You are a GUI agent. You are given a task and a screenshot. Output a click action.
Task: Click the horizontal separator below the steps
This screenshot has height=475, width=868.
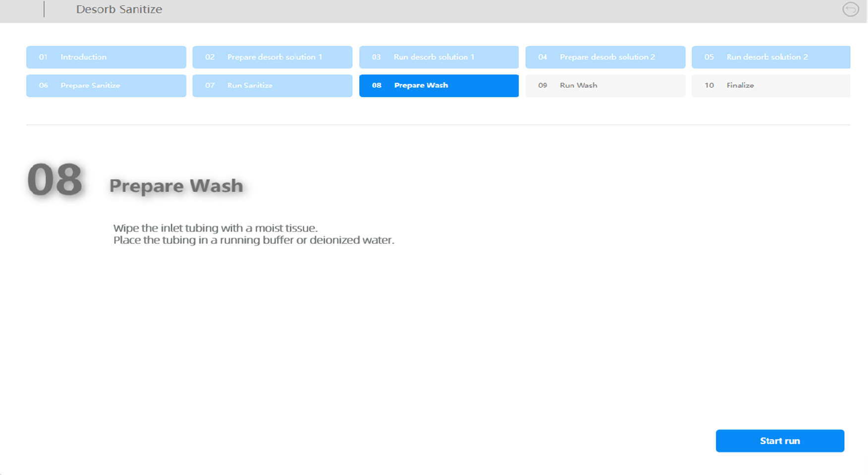[438, 125]
